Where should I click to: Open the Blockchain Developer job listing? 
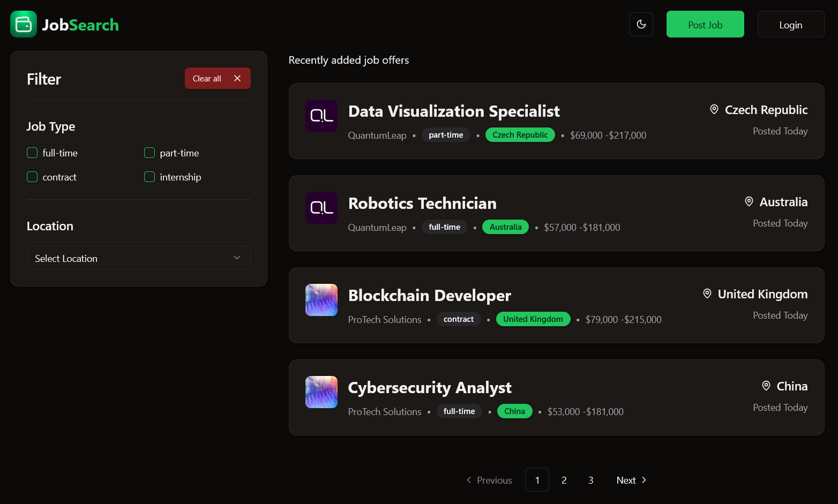coord(429,295)
